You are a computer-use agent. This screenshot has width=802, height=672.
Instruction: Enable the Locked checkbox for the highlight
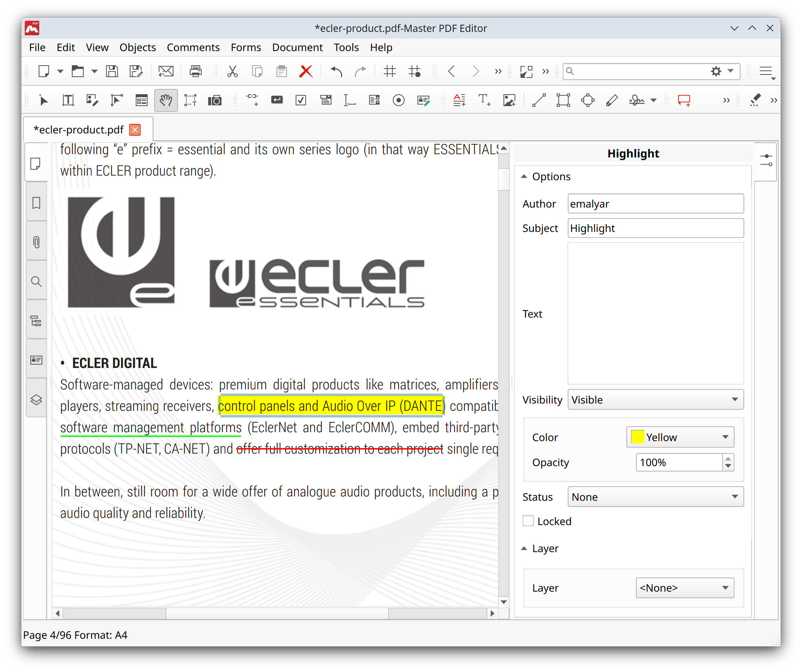(528, 521)
